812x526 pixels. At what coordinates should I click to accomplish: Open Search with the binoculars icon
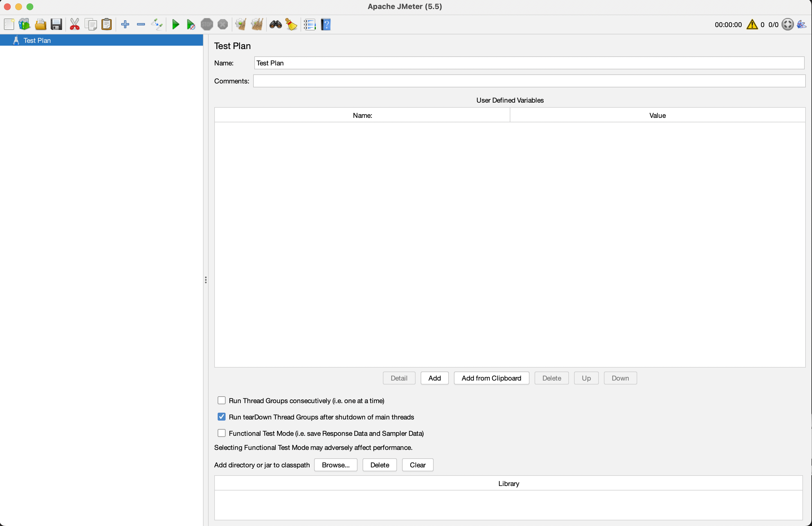pos(275,25)
